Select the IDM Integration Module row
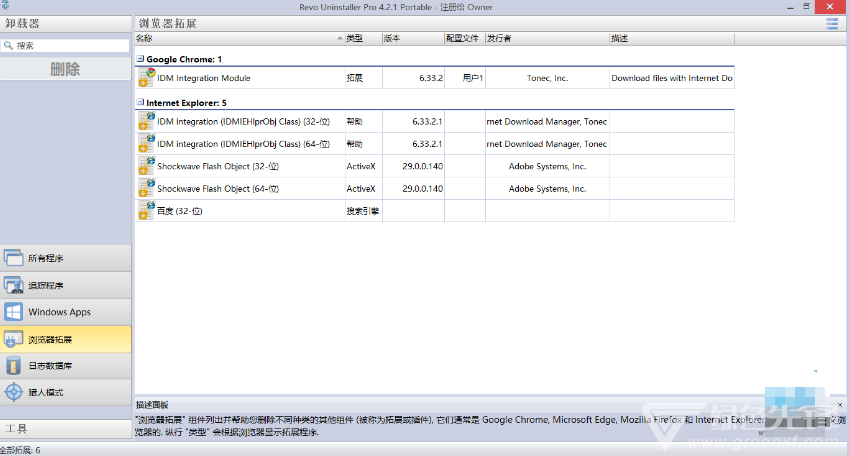This screenshot has height=456, width=849. click(434, 77)
